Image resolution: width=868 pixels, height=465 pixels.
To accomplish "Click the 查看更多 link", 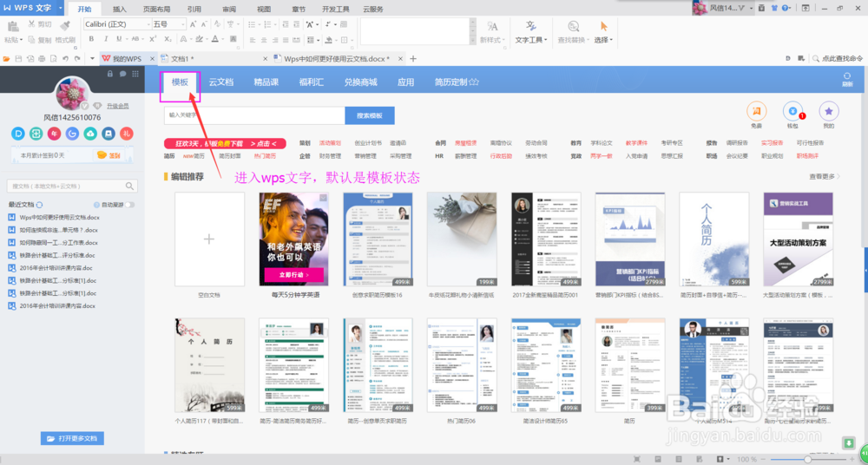I will pos(825,177).
